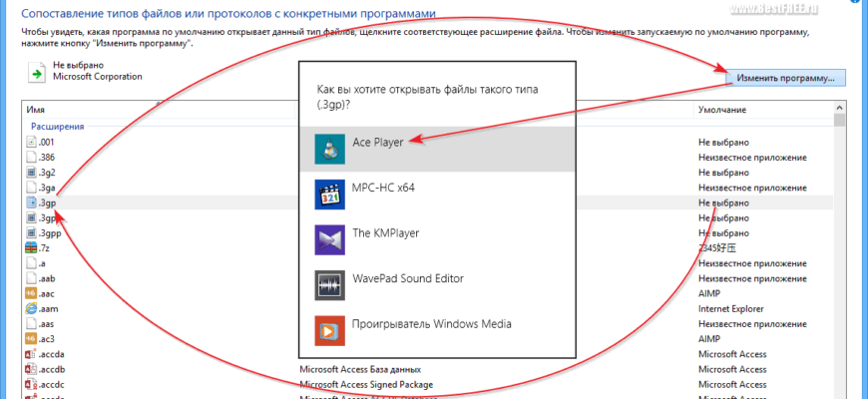Collapse the Расширения group header

[x=58, y=126]
